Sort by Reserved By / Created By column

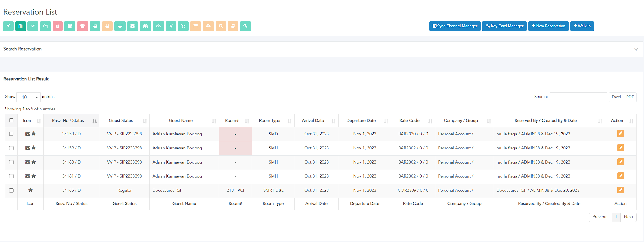tap(549, 121)
